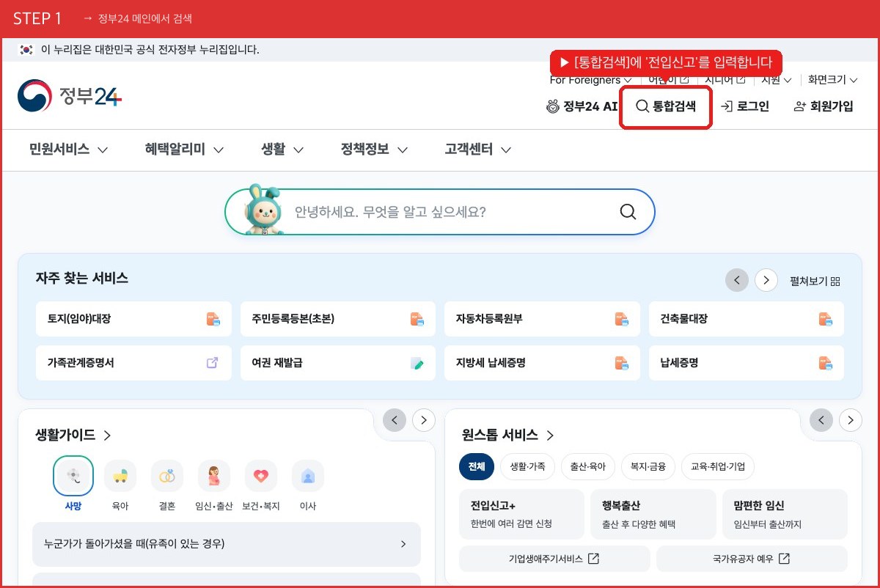Open the 화면크기 dropdown
This screenshot has height=588, width=880.
coord(833,80)
